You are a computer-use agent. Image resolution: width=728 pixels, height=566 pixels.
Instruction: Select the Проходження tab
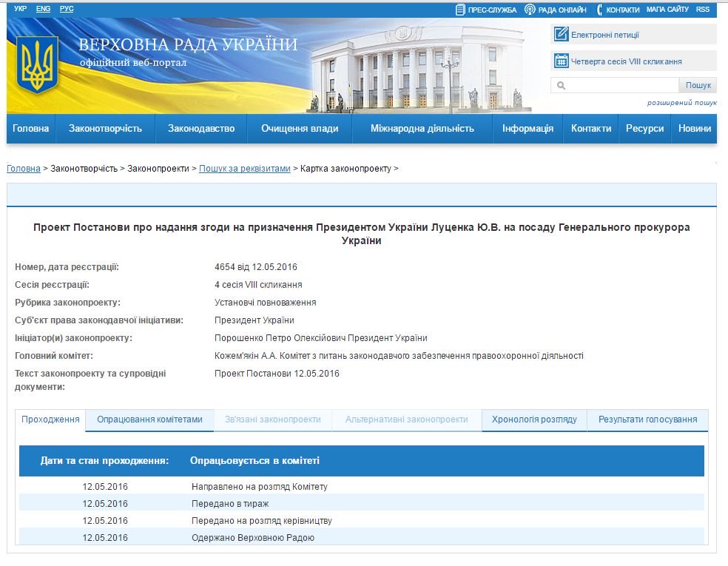click(x=50, y=420)
